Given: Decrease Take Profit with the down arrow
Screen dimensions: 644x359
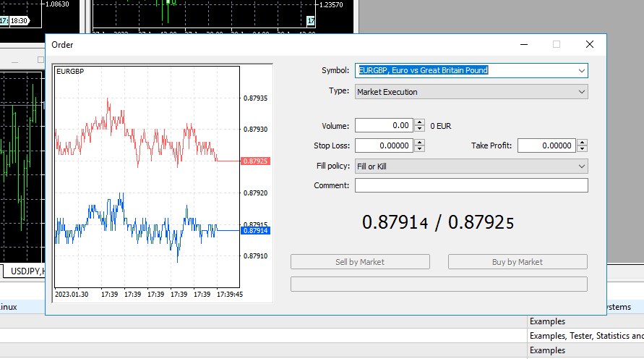Looking at the screenshot, I should (x=583, y=149).
